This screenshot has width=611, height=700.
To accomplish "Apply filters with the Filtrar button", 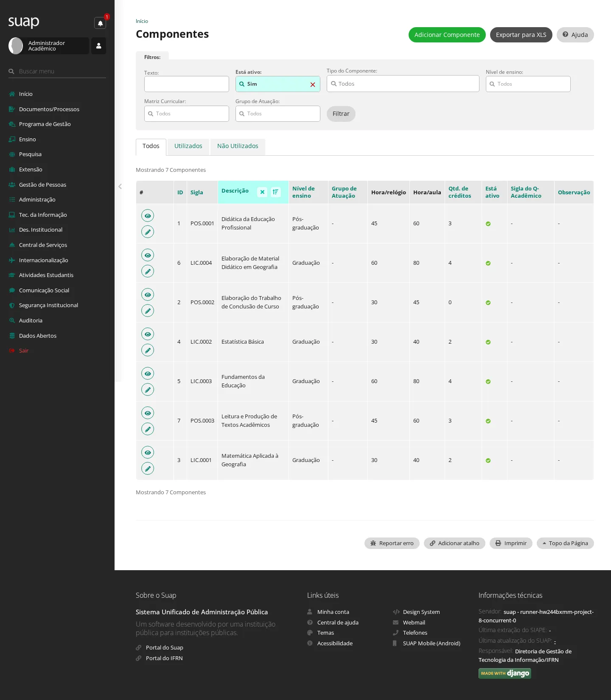I will point(341,114).
